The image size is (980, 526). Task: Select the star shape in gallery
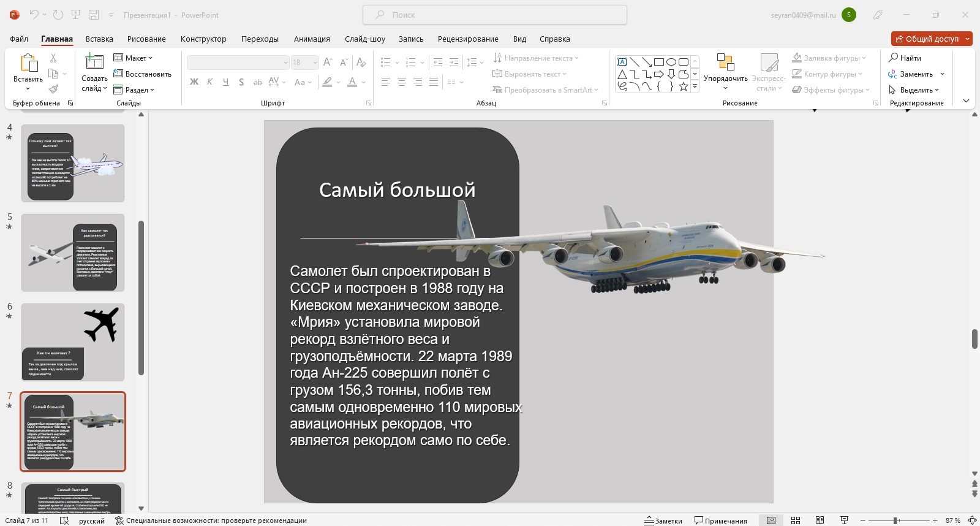(684, 86)
